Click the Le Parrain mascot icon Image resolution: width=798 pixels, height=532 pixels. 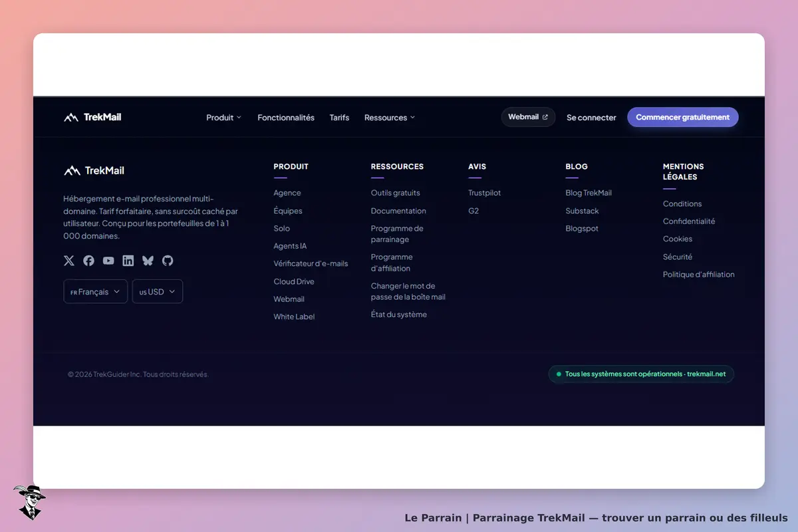[29, 502]
